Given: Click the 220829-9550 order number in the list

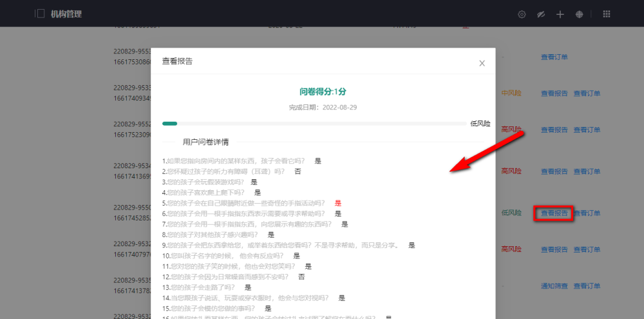Looking at the screenshot, I should pyautogui.click(x=133, y=207).
